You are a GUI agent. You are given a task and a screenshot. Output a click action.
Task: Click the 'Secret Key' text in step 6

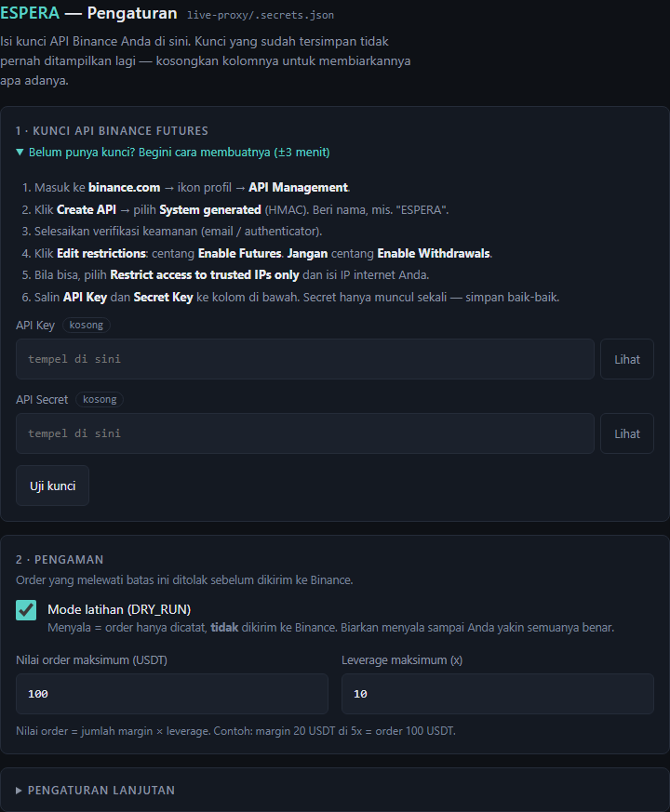(x=163, y=298)
